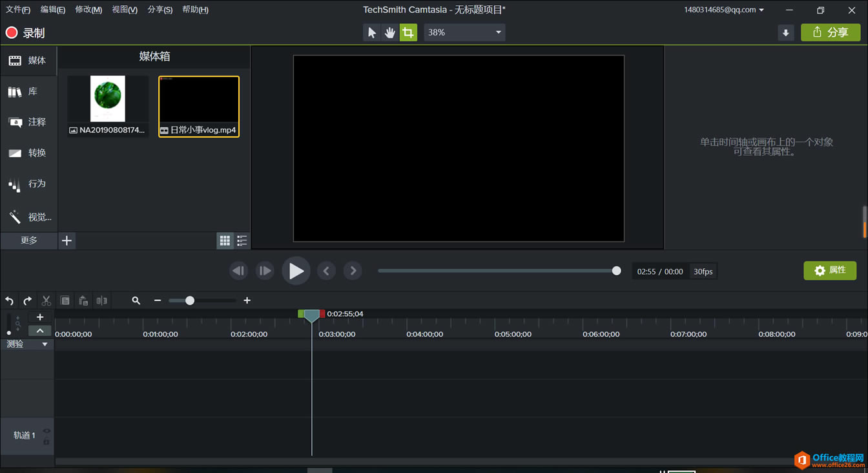Open the 测验 quiz dropdown arrow
This screenshot has width=868, height=473.
pos(45,344)
